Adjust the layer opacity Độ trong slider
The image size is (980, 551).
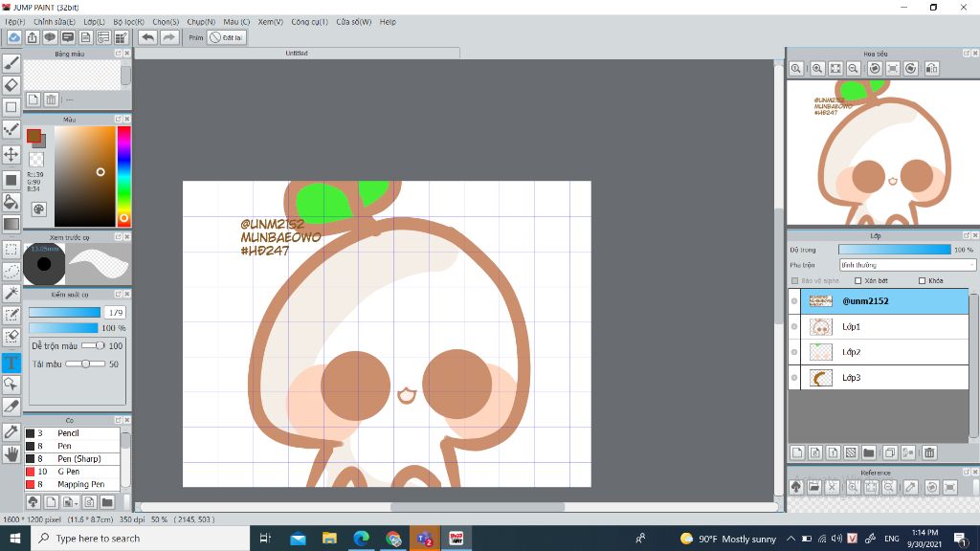coord(894,250)
